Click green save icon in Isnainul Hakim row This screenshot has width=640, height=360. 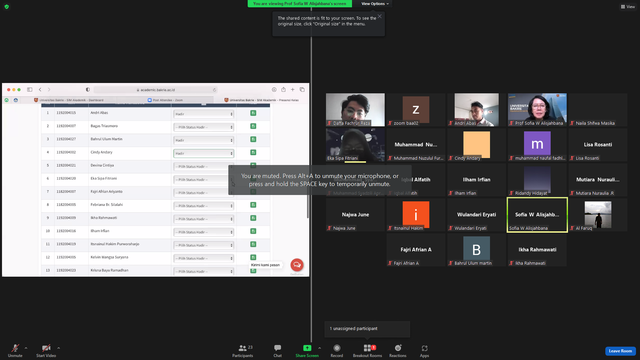click(x=253, y=244)
